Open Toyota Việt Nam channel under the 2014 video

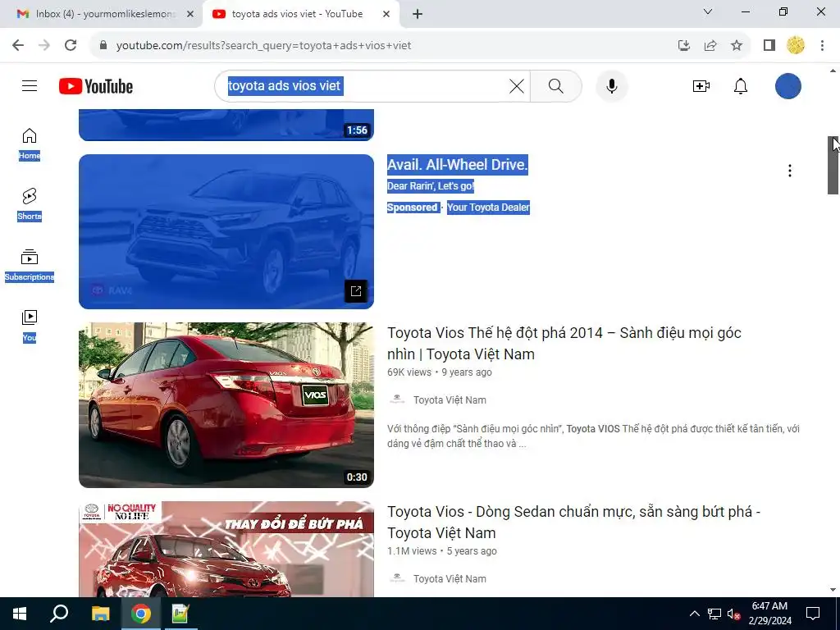(x=450, y=400)
